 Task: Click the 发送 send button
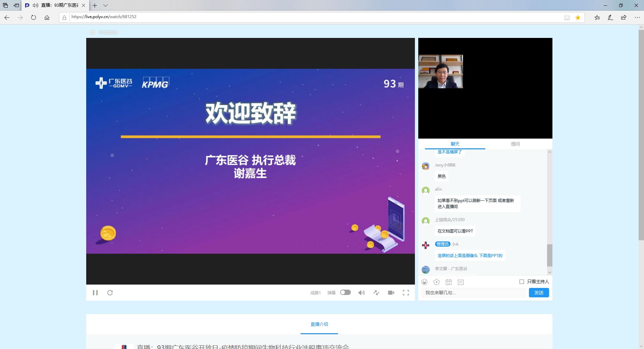pyautogui.click(x=539, y=293)
